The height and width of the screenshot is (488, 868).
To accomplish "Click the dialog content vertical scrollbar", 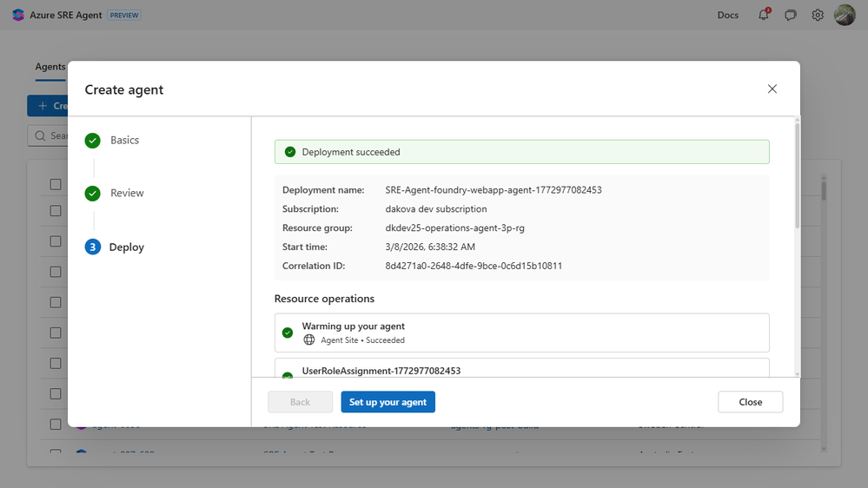I will [x=797, y=176].
